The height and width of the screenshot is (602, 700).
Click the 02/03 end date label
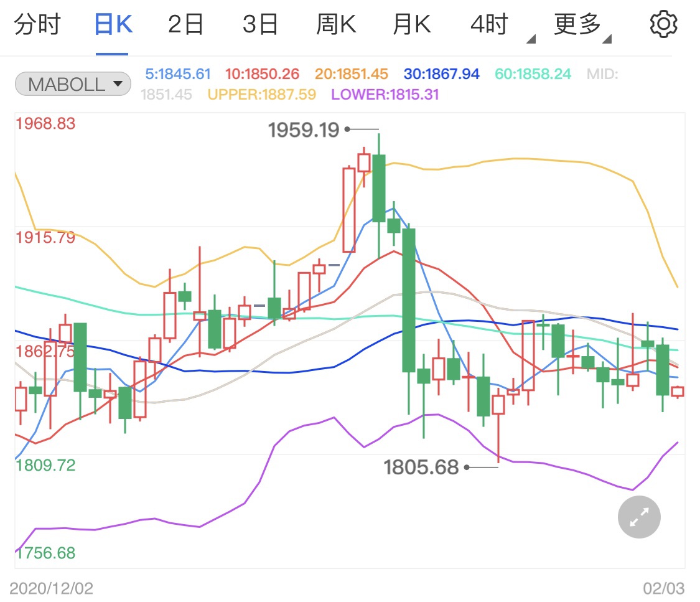[663, 588]
